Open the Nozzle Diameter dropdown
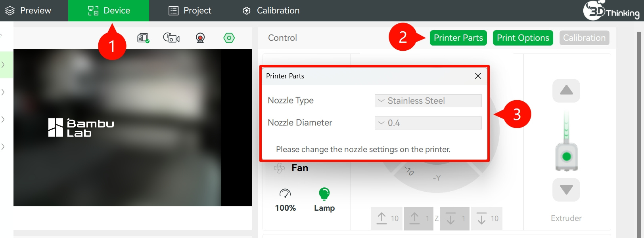Image resolution: width=644 pixels, height=238 pixels. point(428,123)
